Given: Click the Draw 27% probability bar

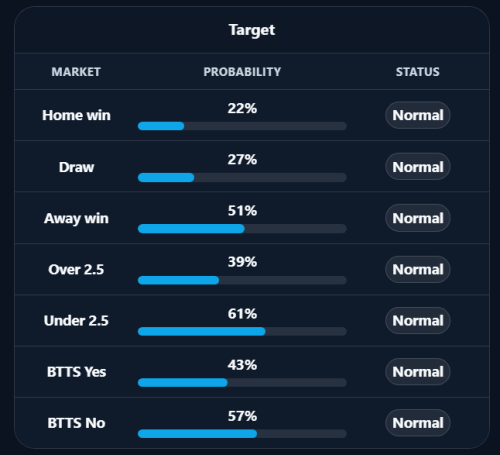Looking at the screenshot, I should coord(242,177).
